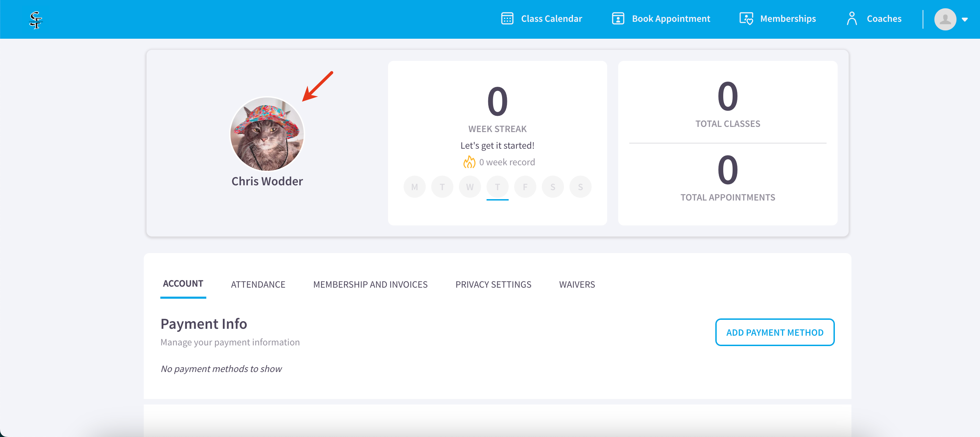
Task: Open Membership and Invoices tab
Action: click(370, 285)
